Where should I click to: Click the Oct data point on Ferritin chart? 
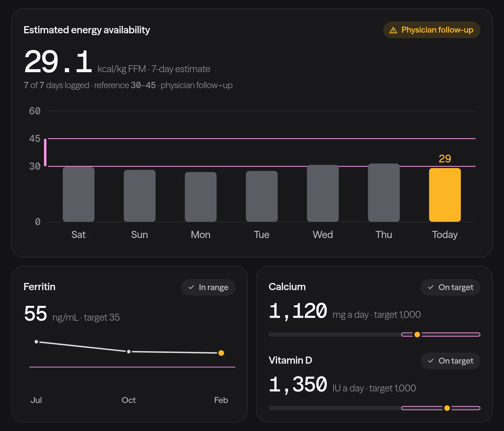pyautogui.click(x=129, y=351)
